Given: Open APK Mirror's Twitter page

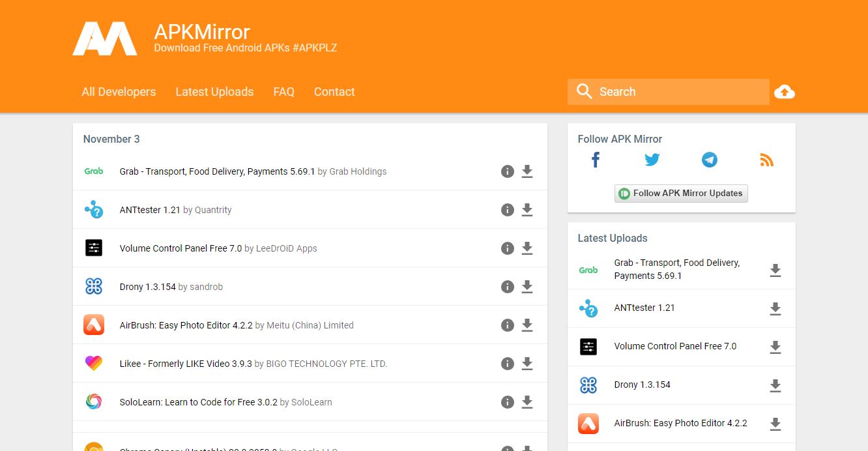Looking at the screenshot, I should [652, 160].
